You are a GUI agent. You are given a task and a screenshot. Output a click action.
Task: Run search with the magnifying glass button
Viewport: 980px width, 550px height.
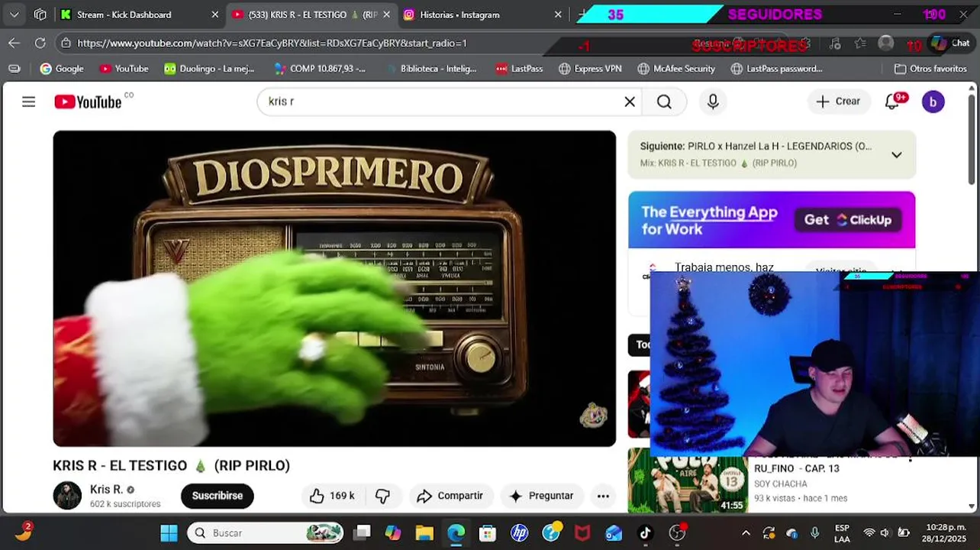[664, 102]
